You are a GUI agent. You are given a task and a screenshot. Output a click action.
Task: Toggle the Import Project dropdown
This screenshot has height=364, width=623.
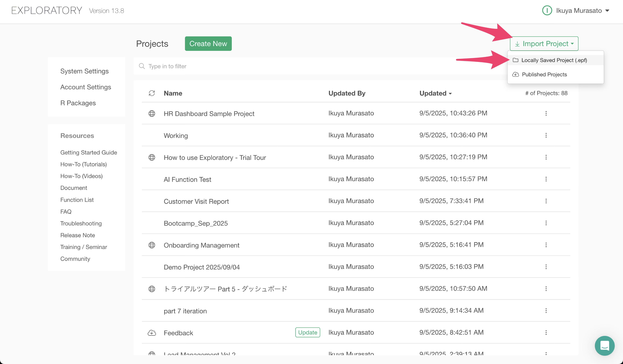pos(544,44)
